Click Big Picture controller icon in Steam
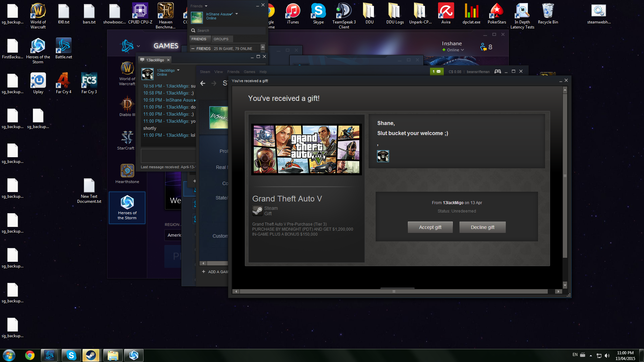This screenshot has height=362, width=644. click(498, 71)
